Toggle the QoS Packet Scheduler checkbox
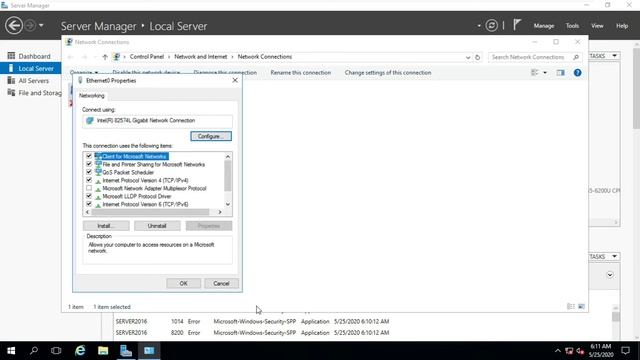The height and width of the screenshot is (360, 640). pos(89,172)
